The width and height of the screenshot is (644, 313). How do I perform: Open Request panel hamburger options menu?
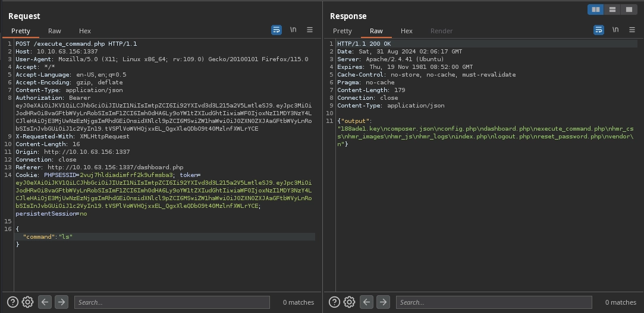click(310, 30)
